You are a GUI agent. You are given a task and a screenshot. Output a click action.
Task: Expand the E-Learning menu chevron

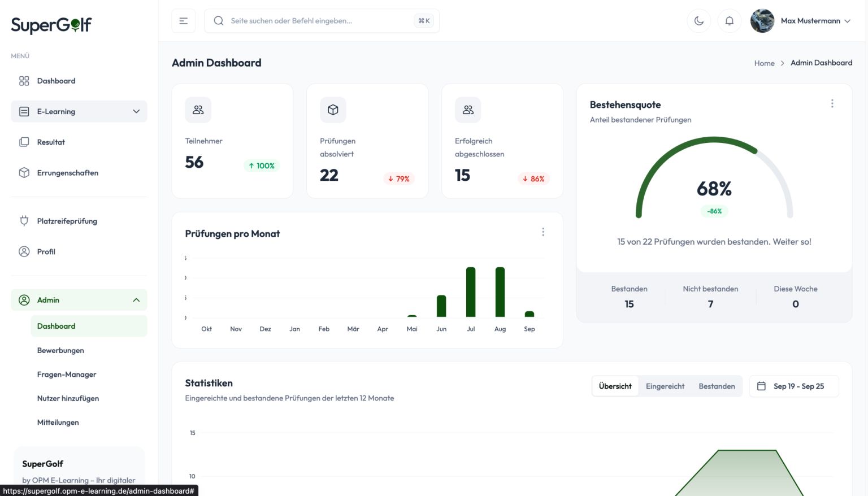(136, 111)
